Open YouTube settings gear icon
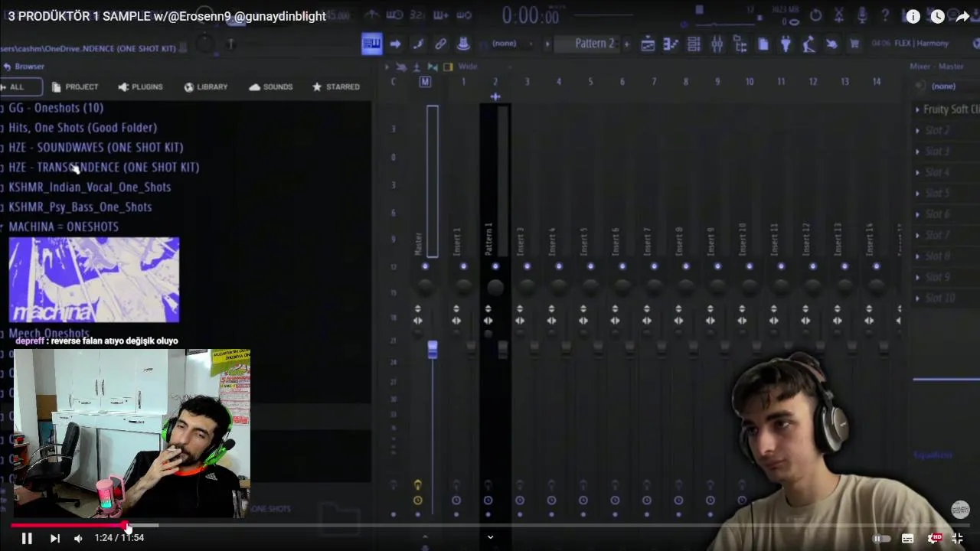This screenshot has height=551, width=980. point(934,538)
